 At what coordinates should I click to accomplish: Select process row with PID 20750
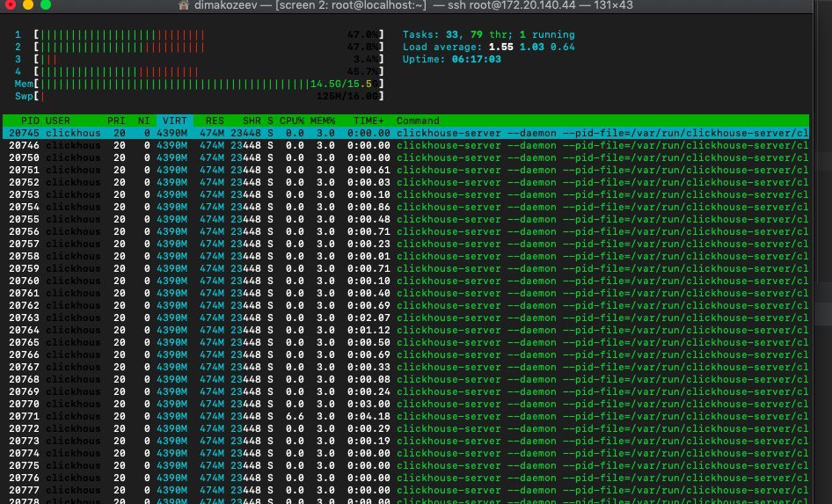[406, 157]
